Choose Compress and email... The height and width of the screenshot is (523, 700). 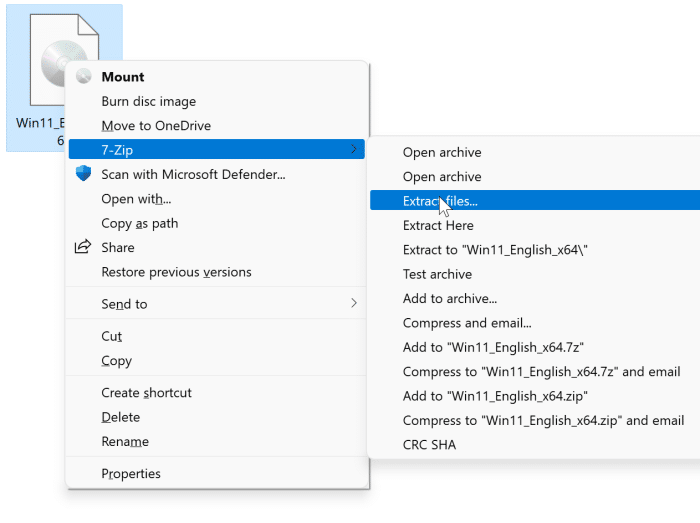point(535,323)
